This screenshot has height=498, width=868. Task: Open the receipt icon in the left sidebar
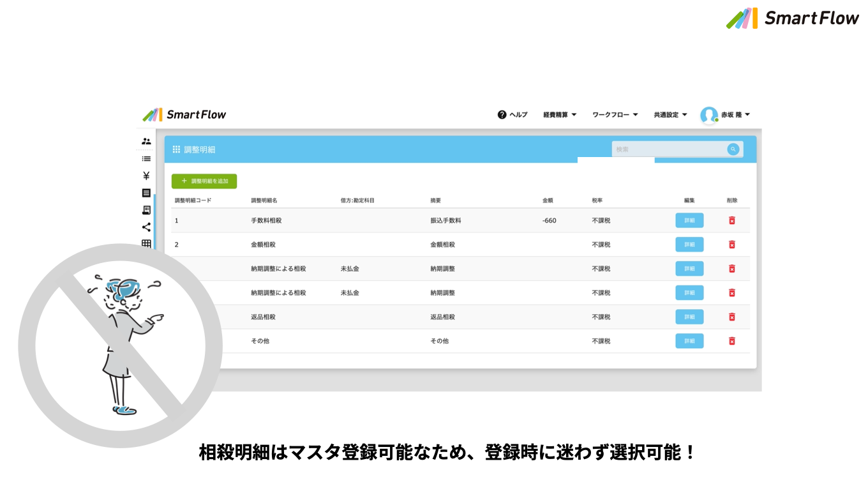click(146, 210)
